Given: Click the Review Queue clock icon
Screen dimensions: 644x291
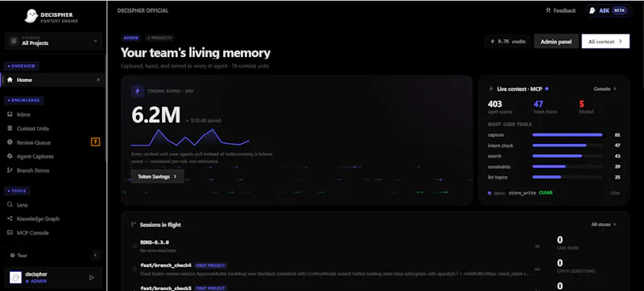Looking at the screenshot, I should point(10,142).
